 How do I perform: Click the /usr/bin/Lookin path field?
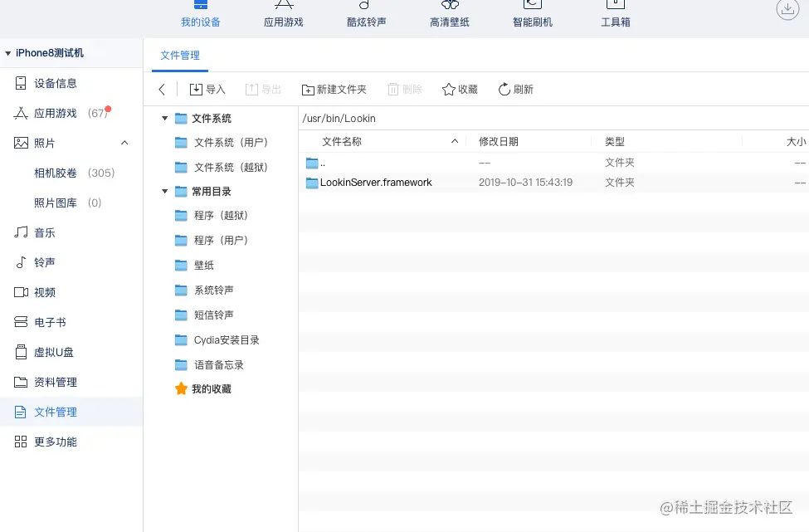[553, 118]
